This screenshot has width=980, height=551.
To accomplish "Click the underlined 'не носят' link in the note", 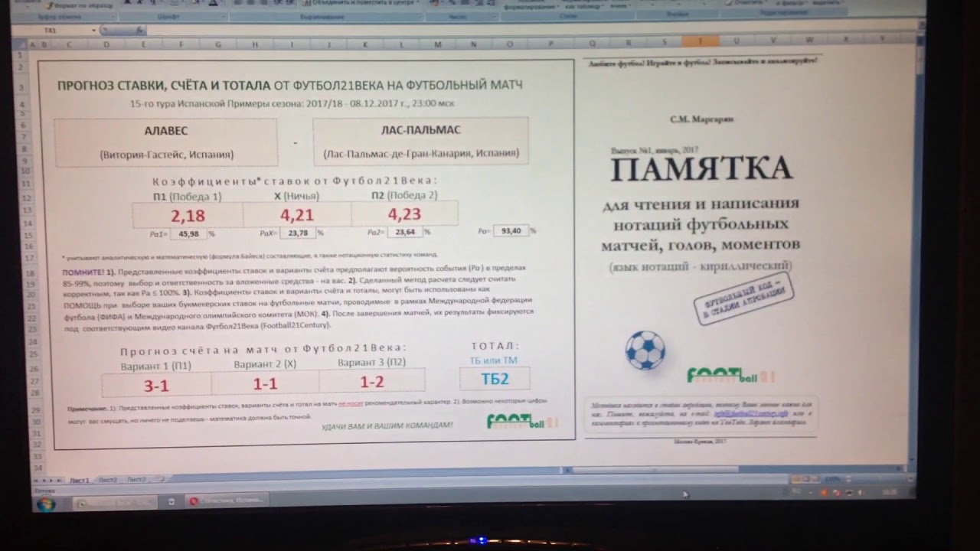I will tap(351, 402).
